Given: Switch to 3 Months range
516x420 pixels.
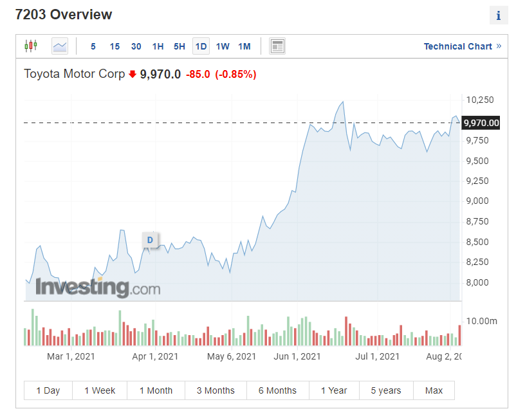Looking at the screenshot, I should pyautogui.click(x=216, y=390).
